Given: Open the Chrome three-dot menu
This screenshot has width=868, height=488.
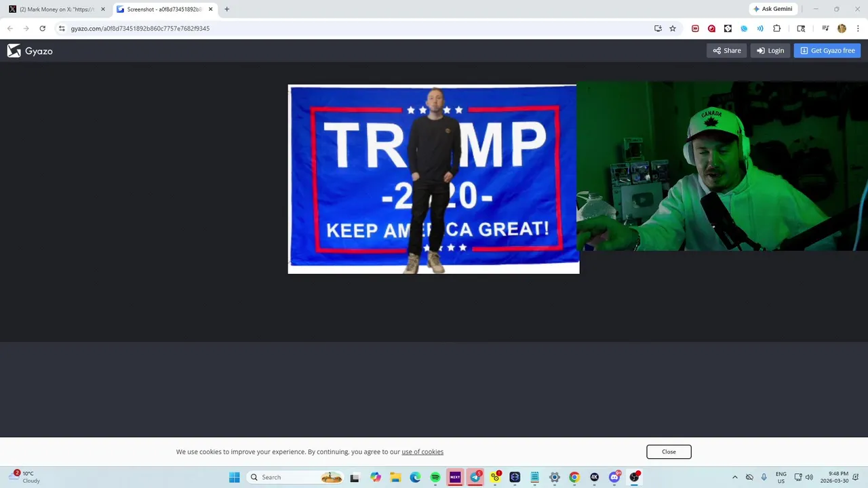Looking at the screenshot, I should [858, 28].
